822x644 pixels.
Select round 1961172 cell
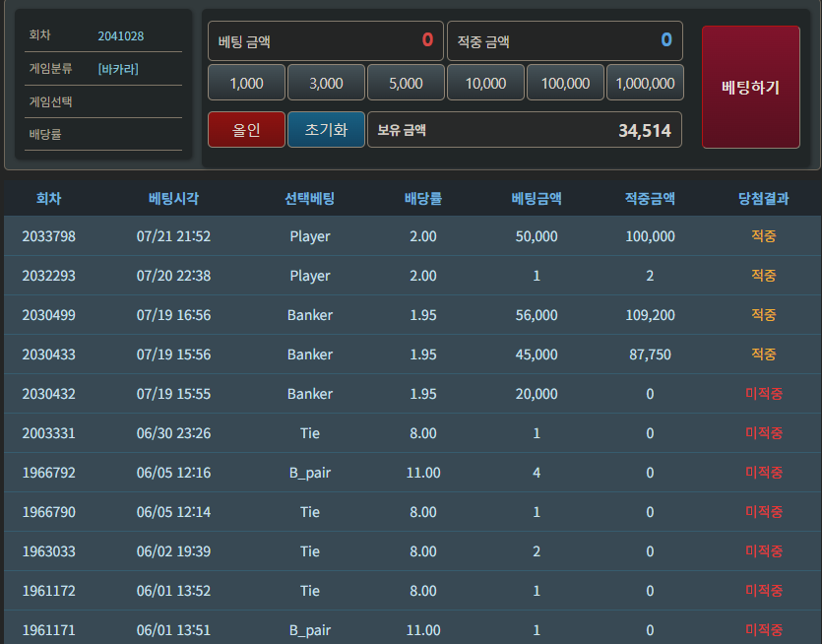49,591
